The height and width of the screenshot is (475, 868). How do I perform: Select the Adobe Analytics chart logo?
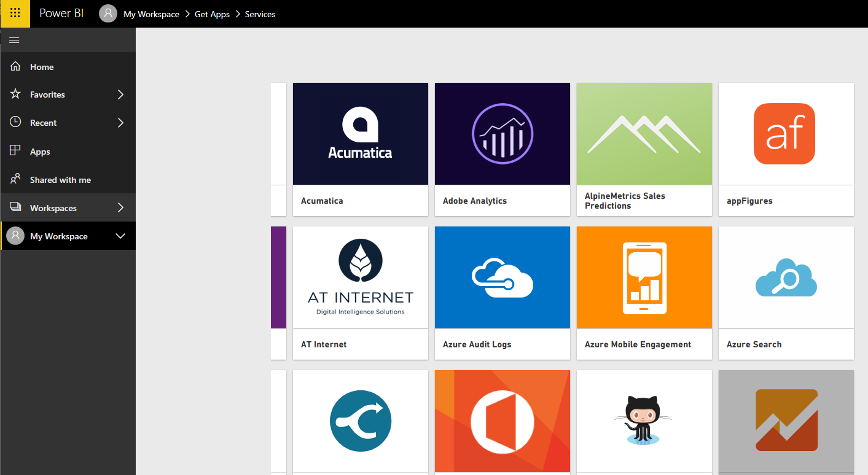pyautogui.click(x=502, y=134)
